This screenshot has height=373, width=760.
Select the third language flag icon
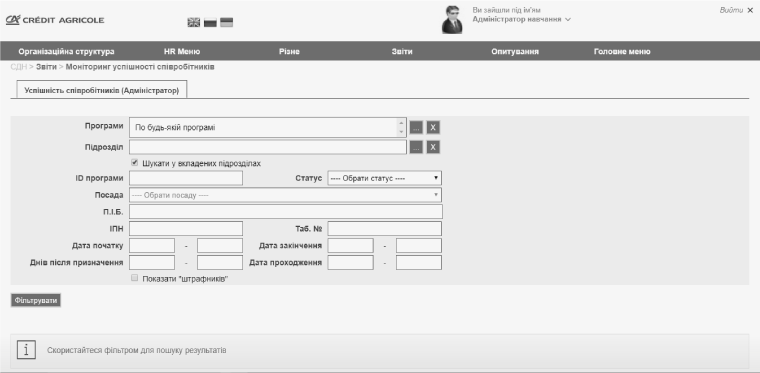(226, 22)
